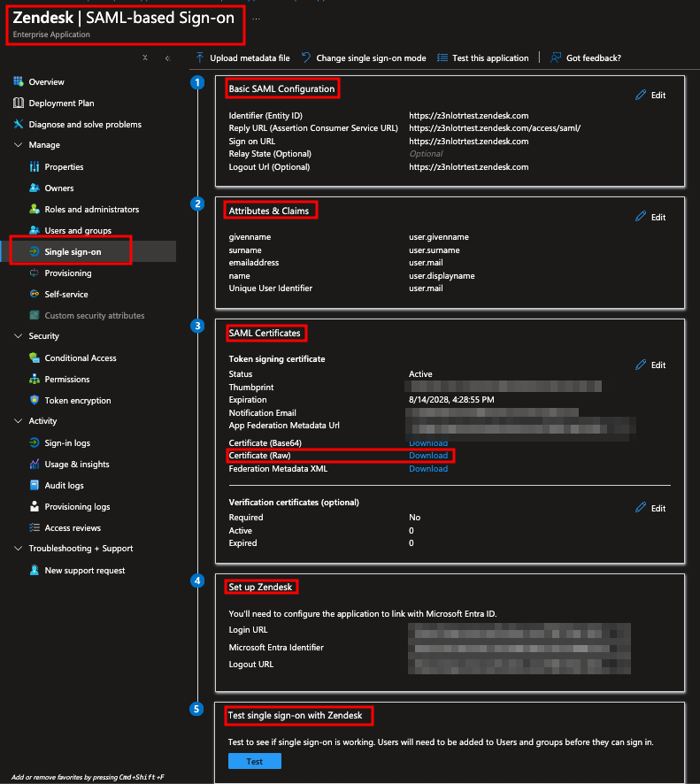Image resolution: width=700 pixels, height=784 pixels.
Task: Click the Access reviews checklist icon
Action: tap(35, 527)
